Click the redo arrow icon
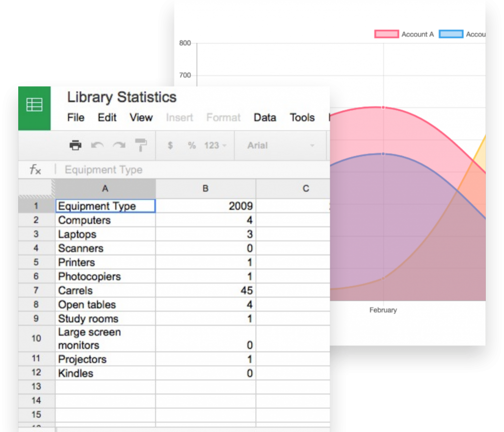Viewport: 504px width, 432px height. point(119,145)
